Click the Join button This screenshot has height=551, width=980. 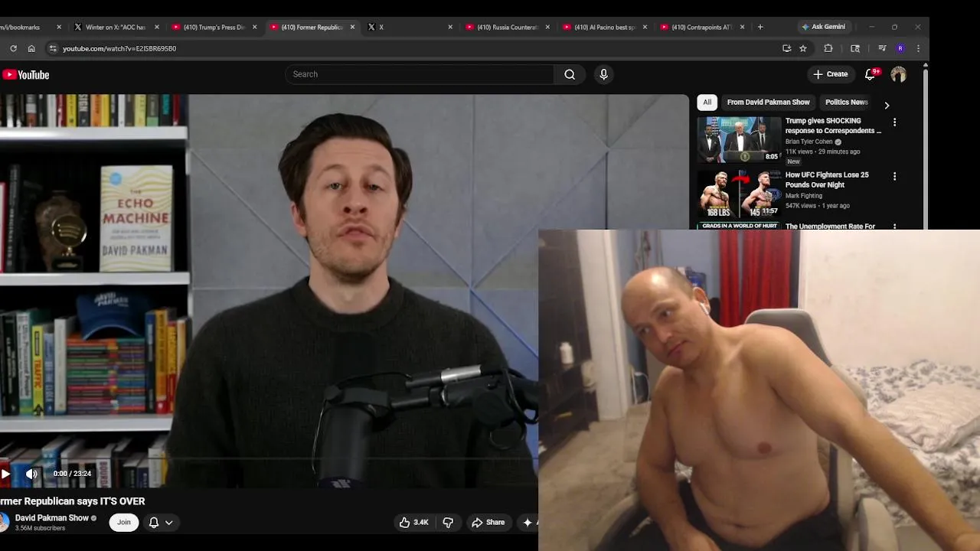124,523
